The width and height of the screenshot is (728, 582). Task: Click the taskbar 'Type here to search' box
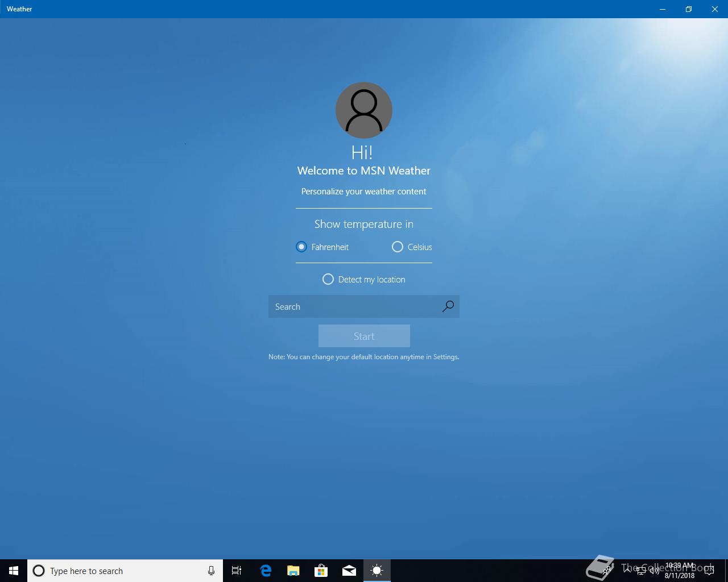pos(125,571)
